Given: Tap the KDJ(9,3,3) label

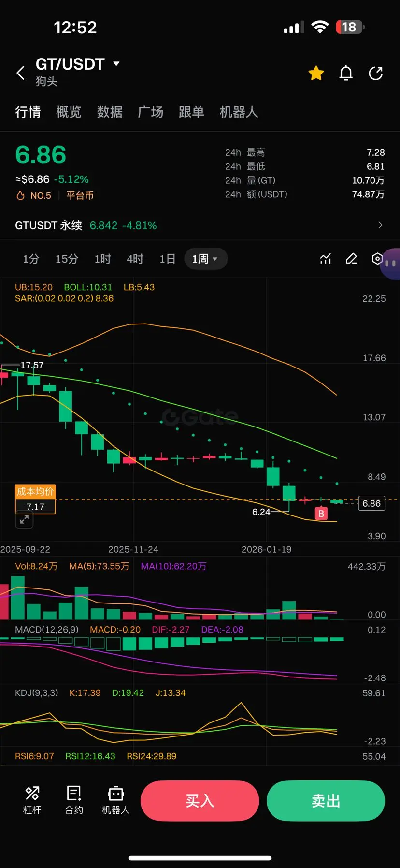Looking at the screenshot, I should click(36, 693).
